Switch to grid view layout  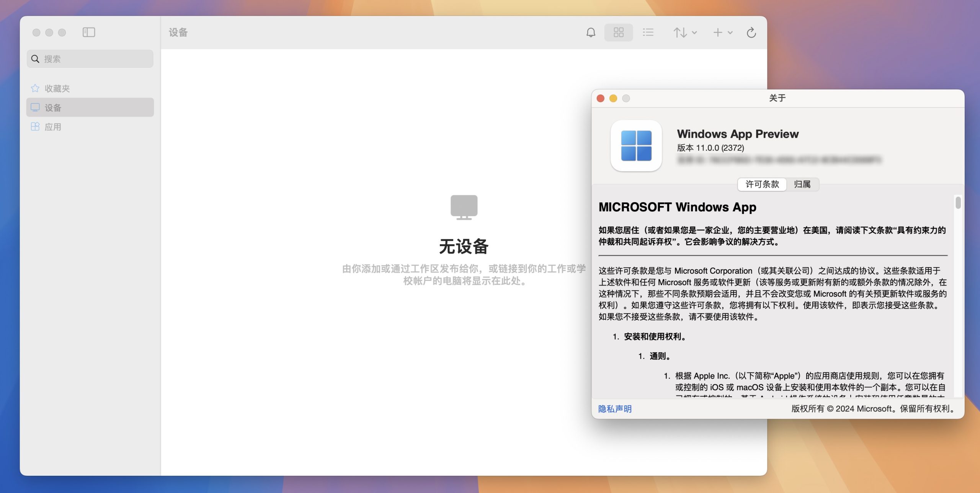(618, 33)
